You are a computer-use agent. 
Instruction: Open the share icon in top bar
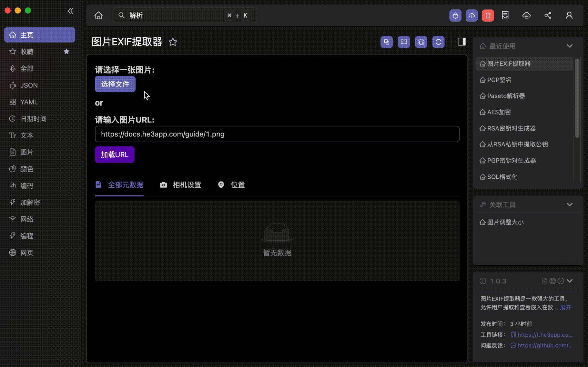click(548, 15)
